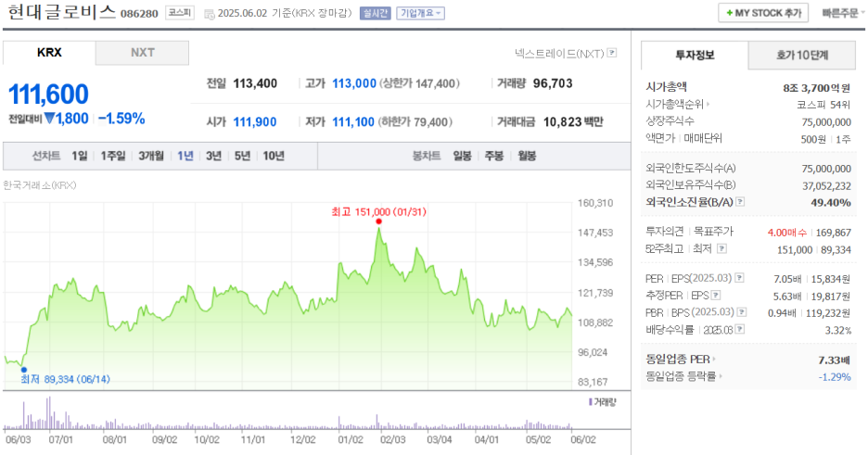Click the 전일 value 113,400
The height and width of the screenshot is (455, 868).
(x=255, y=83)
